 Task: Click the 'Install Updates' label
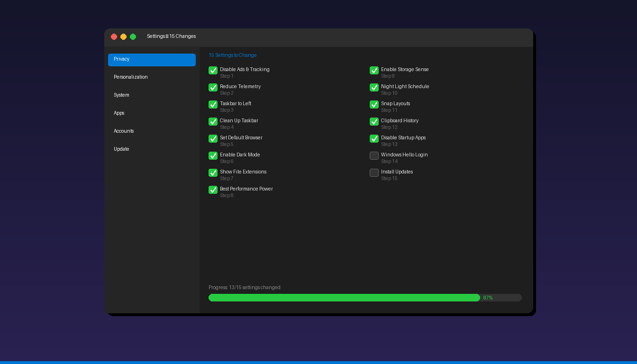(397, 172)
